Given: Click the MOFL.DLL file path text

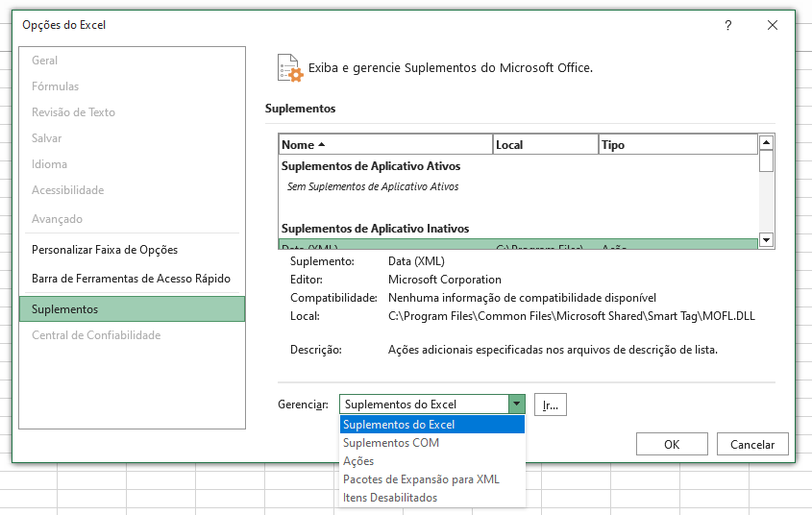Looking at the screenshot, I should tap(572, 316).
